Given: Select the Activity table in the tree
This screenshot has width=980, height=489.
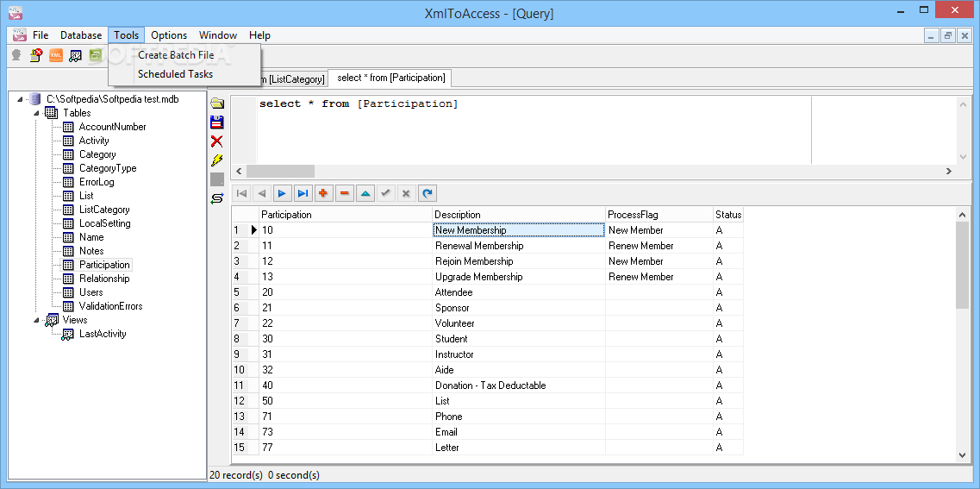Looking at the screenshot, I should (94, 141).
